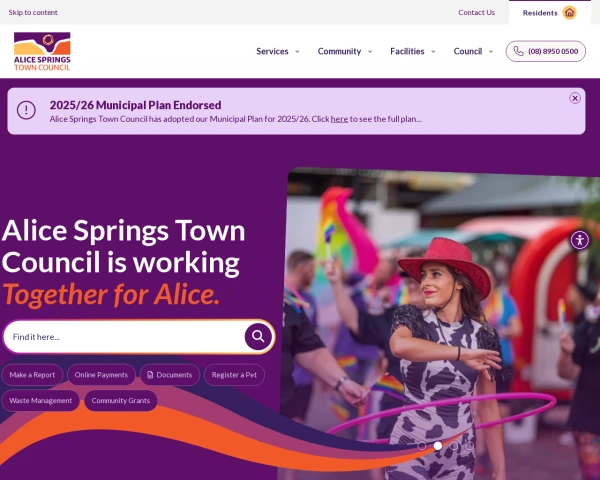The width and height of the screenshot is (600, 480).
Task: Open the Contact Us link
Action: pos(476,12)
